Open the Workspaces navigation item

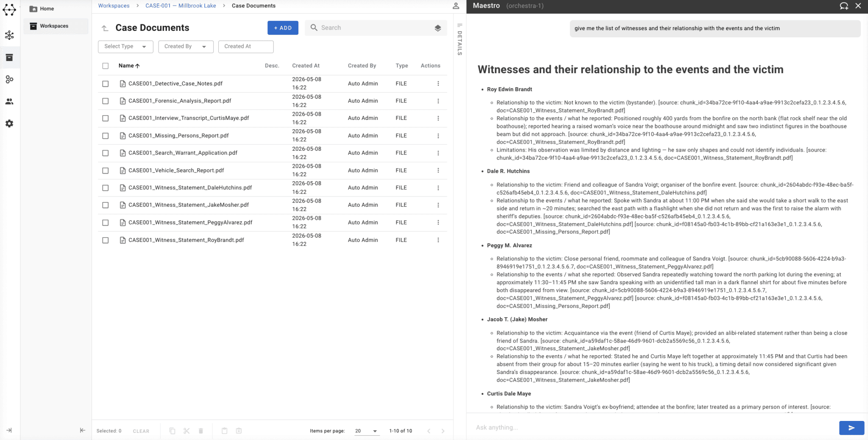click(55, 26)
